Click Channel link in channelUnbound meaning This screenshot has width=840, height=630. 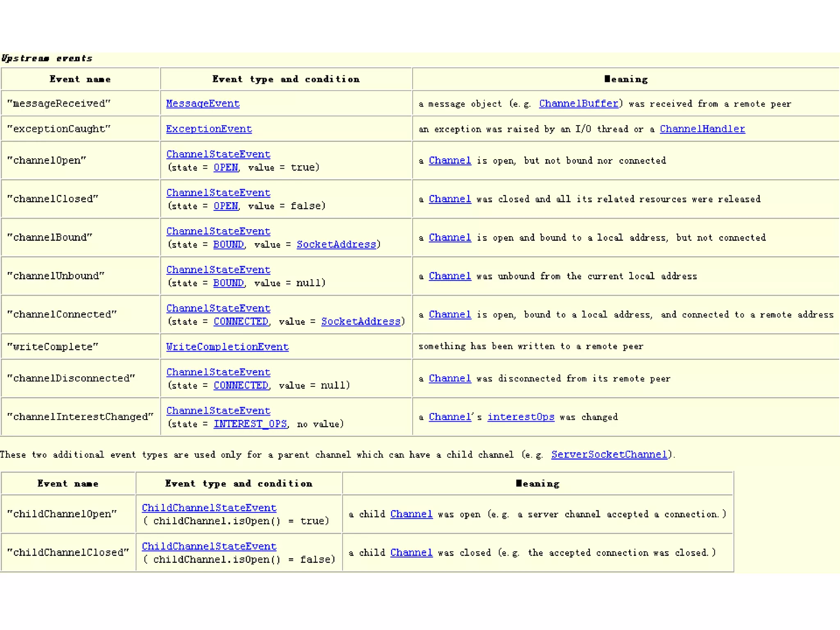coord(450,276)
